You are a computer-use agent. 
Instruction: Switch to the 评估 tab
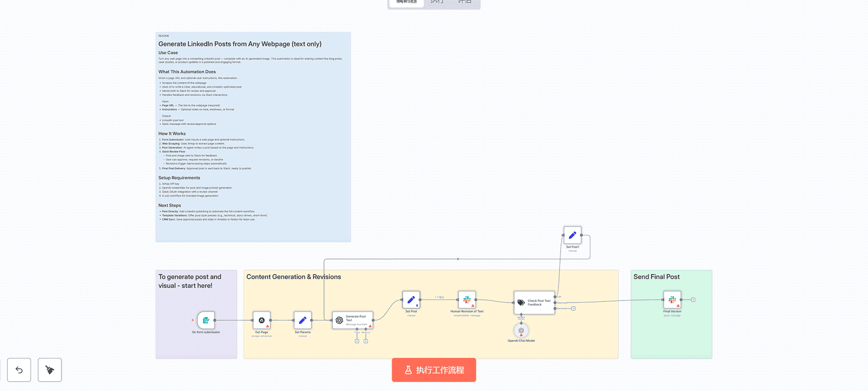coord(464,2)
